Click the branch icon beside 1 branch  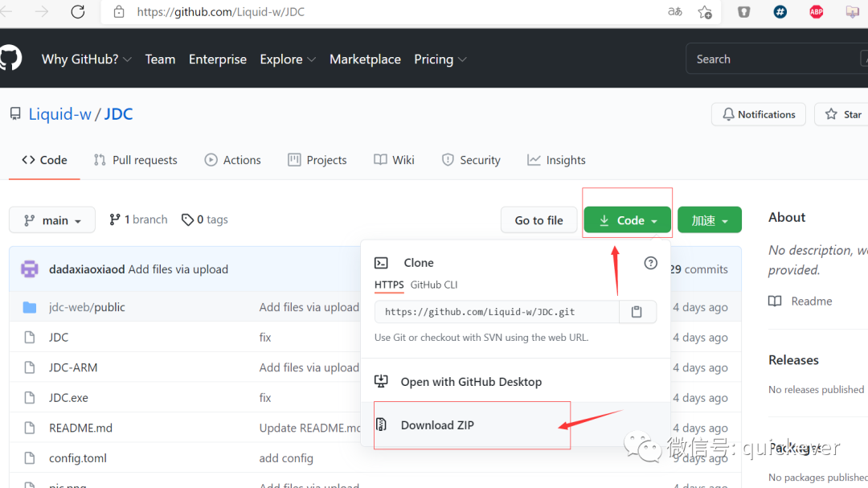pos(115,220)
